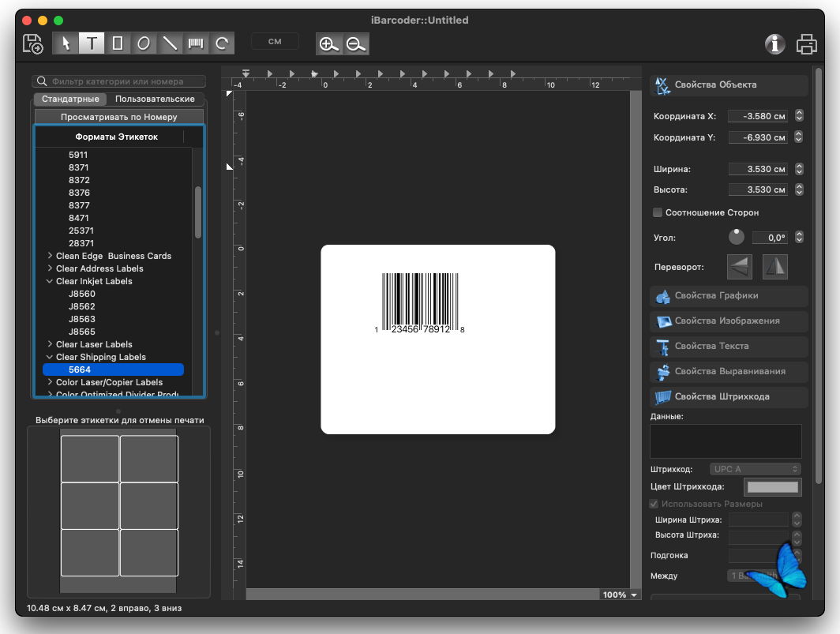Activate the Rectangle drawing tool
840x634 pixels.
point(118,43)
